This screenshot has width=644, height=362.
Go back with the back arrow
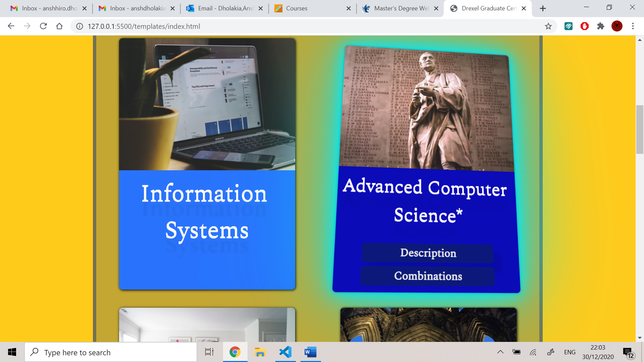pyautogui.click(x=11, y=26)
